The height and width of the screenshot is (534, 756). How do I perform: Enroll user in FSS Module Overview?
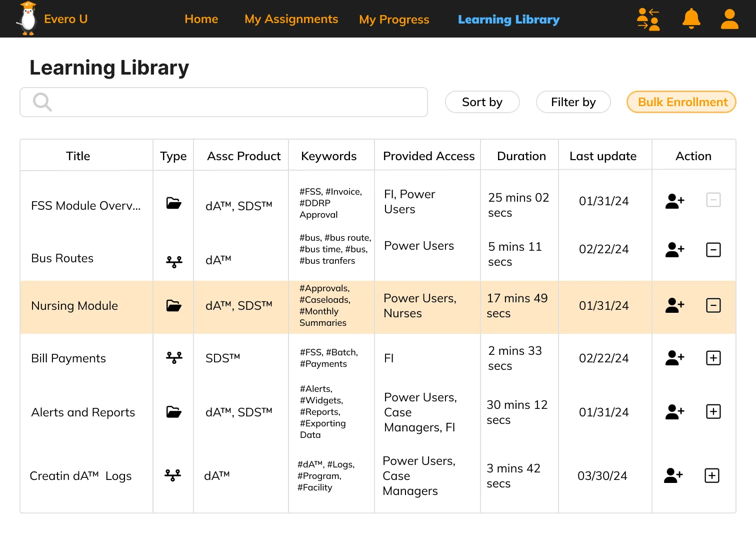pyautogui.click(x=675, y=201)
